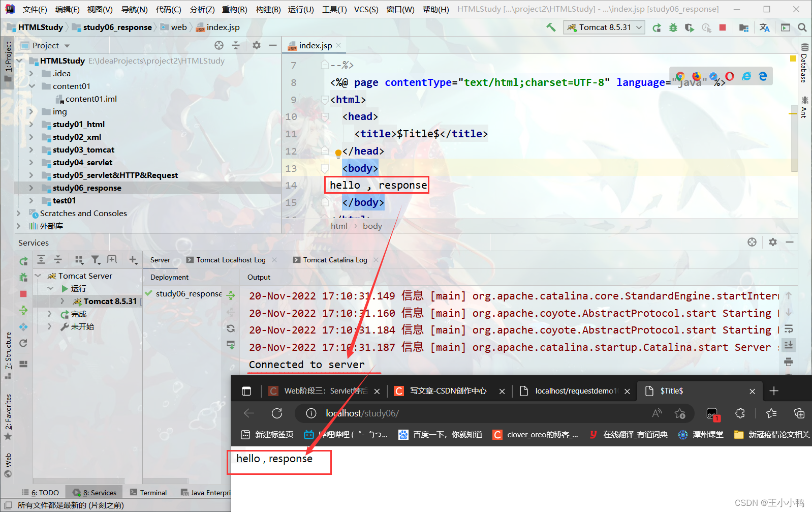This screenshot has height=512, width=812.
Task: Open the 文件(F) menu
Action: [35, 9]
